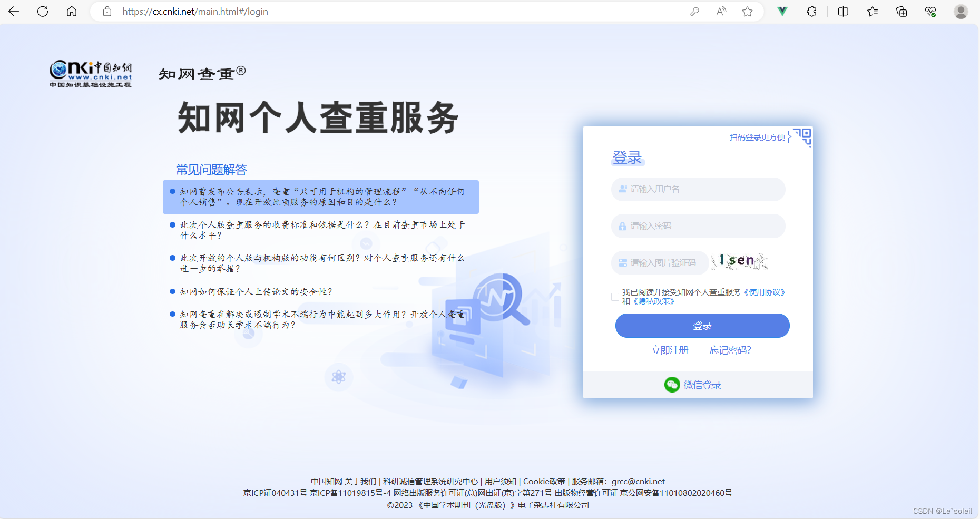
Task: Focus the image captcha input field
Action: tap(660, 262)
